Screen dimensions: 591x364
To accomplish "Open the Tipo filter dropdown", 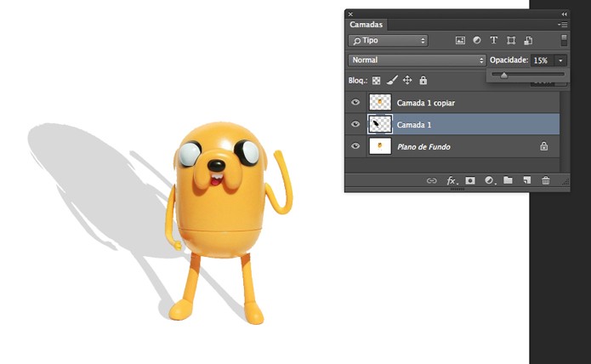I will coord(388,40).
